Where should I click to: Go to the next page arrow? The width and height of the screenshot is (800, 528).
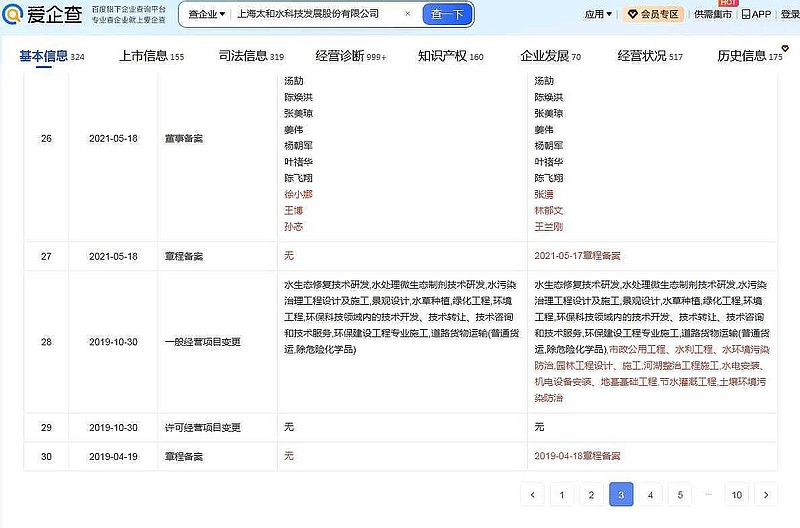(x=766, y=494)
